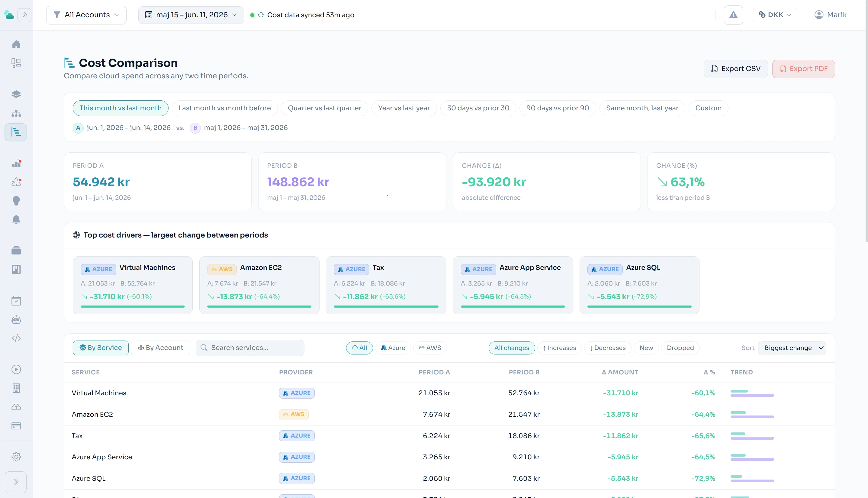
Task: Select the All changes filter tab
Action: pyautogui.click(x=512, y=348)
